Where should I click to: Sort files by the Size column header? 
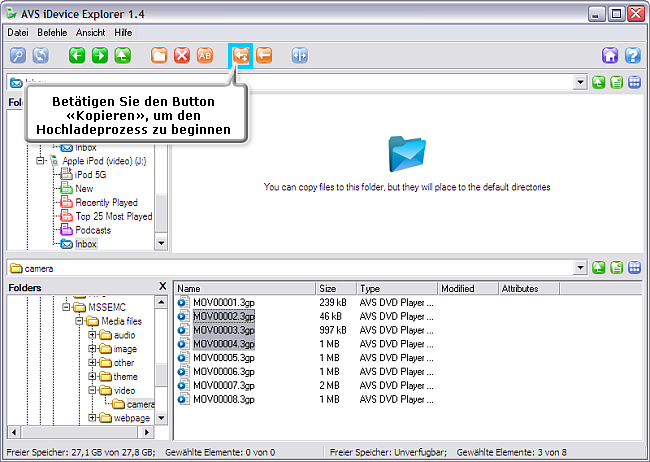click(x=336, y=288)
